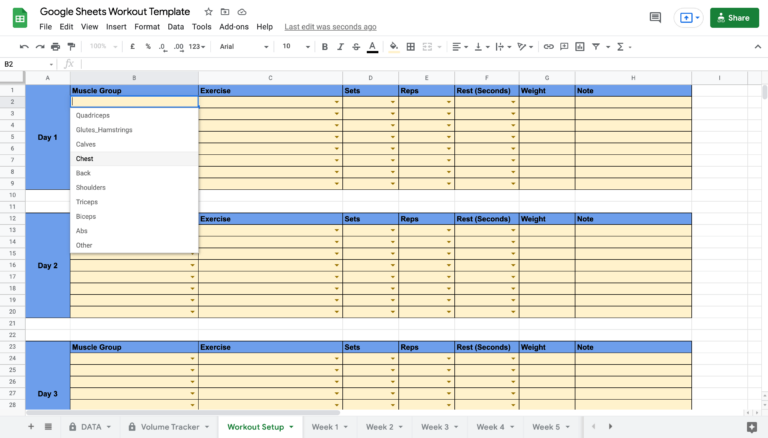Open the Google Sheets home icon
The width and height of the screenshot is (768, 438).
pyautogui.click(x=20, y=18)
